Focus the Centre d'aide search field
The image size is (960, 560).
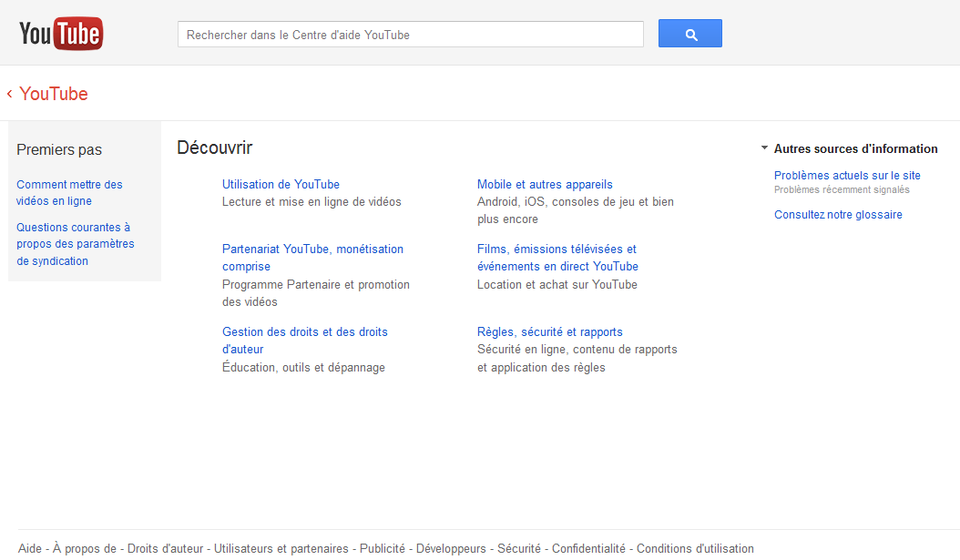click(410, 35)
